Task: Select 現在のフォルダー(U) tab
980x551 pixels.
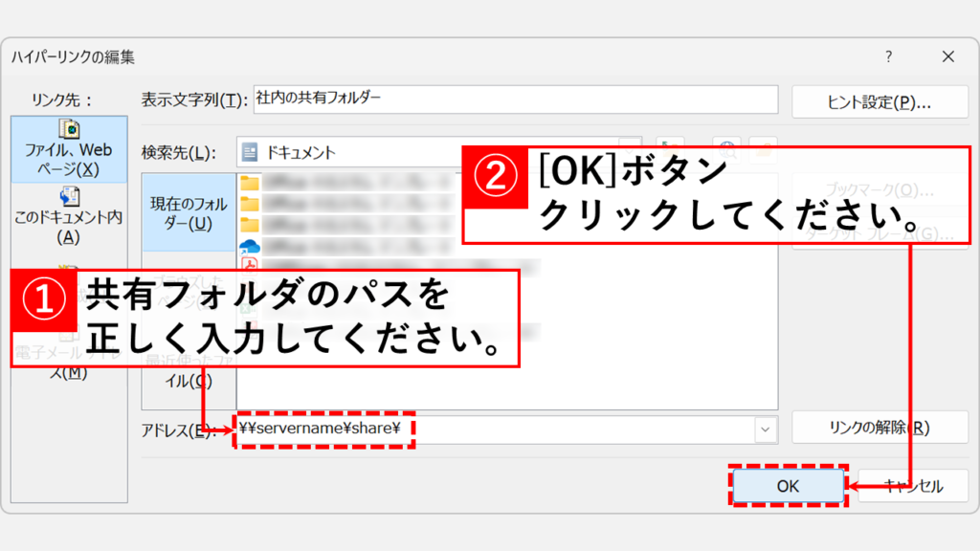Action: (189, 213)
